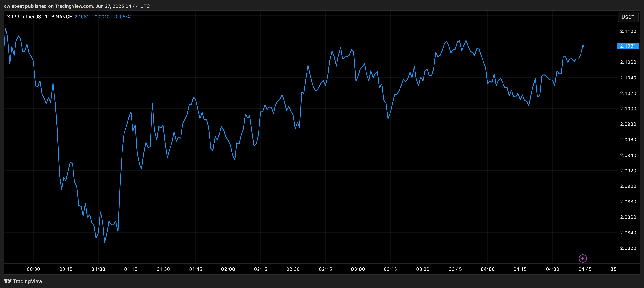Click the blue 2.1081 current price label
The height and width of the screenshot is (288, 644).
[628, 46]
